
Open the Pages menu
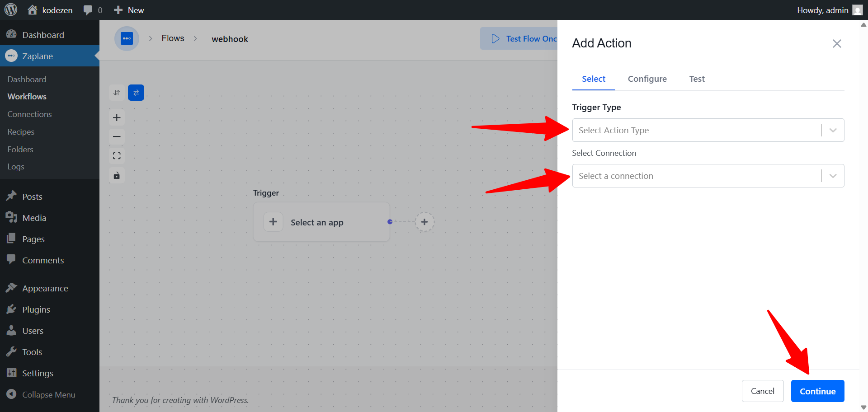pyautogui.click(x=50, y=239)
